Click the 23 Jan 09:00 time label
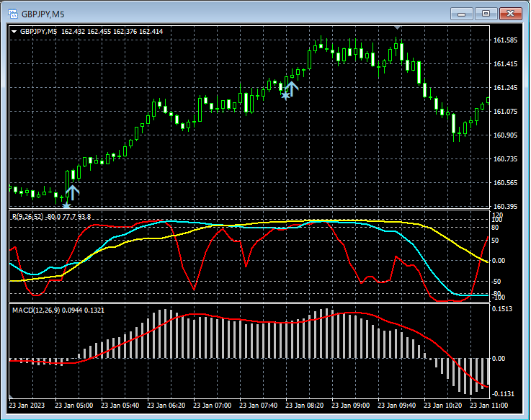The width and height of the screenshot is (531, 420). 350,406
